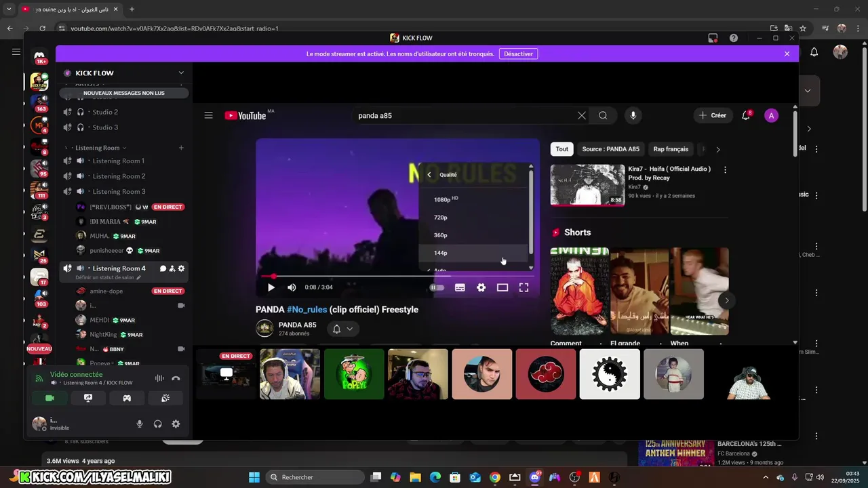Open Discord from the Windows taskbar
The height and width of the screenshot is (488, 868).
point(535,477)
